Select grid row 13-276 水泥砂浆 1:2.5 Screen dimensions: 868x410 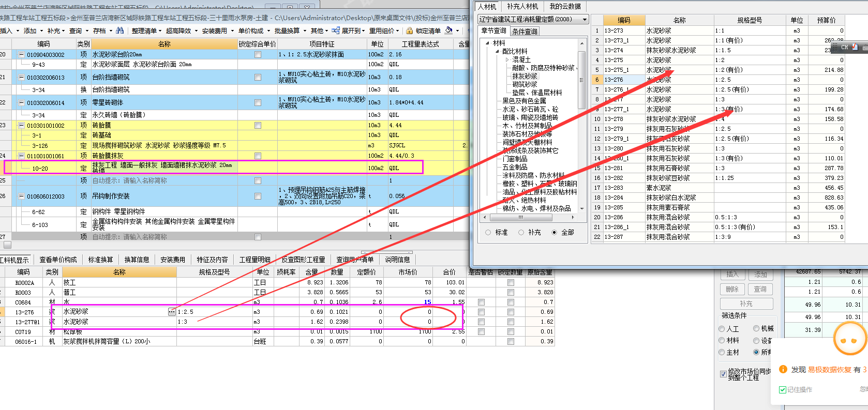click(x=718, y=80)
